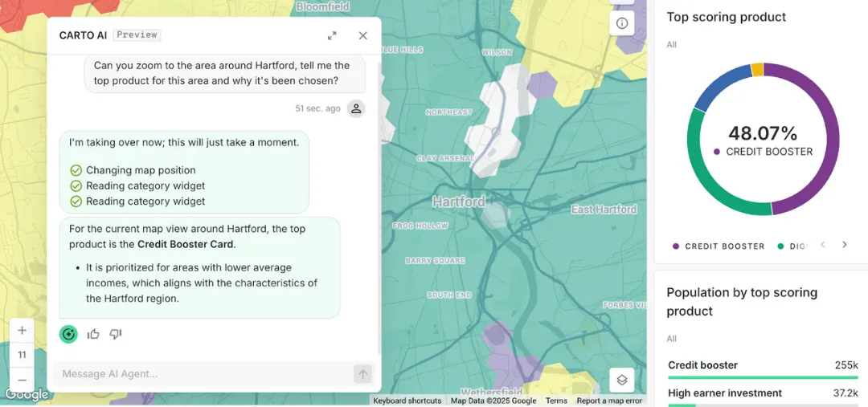Viewport: 868px width, 407px height.
Task: Click the user avatar icon in chat
Action: tap(356, 108)
